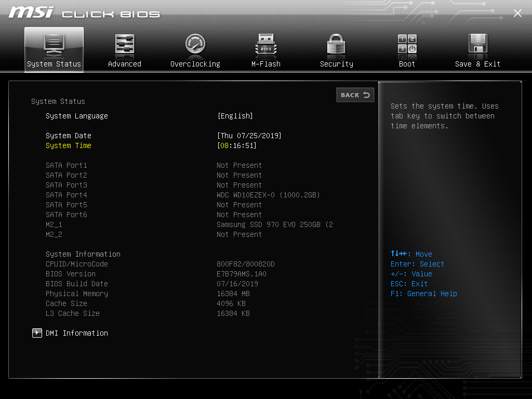Image resolution: width=532 pixels, height=399 pixels.
Task: Click the BIOS Build Date label
Action: 77,284
